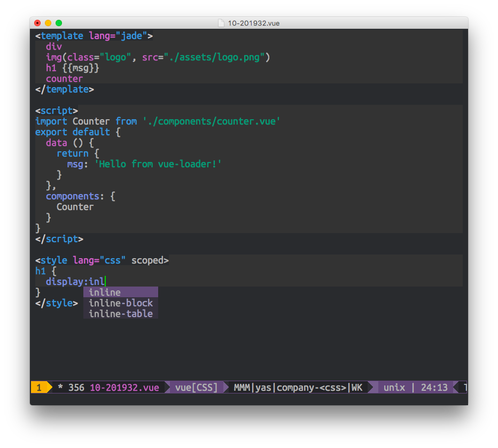Toggle fullscreen with the green traffic light
This screenshot has height=448, width=498.
point(58,23)
